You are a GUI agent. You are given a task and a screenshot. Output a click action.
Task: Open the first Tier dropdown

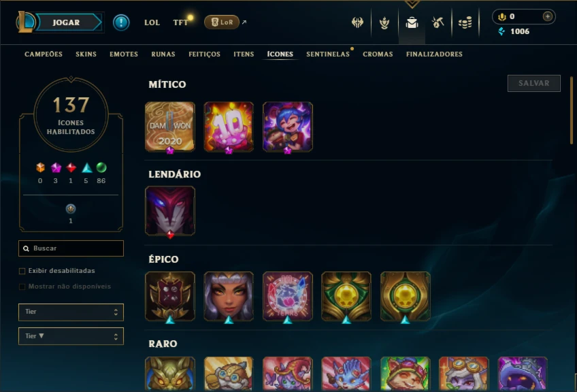[x=71, y=312]
